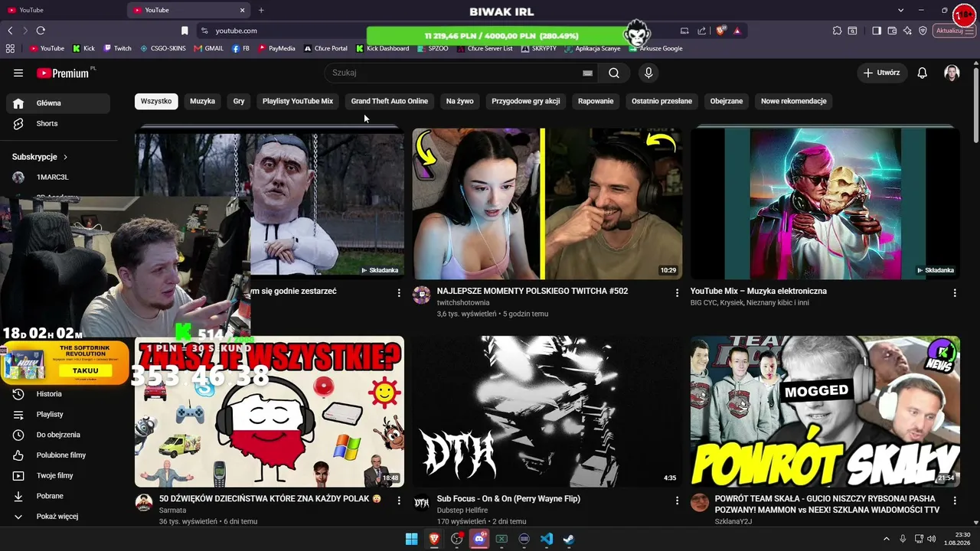Open Playlisty in the sidebar
This screenshot has height=551, width=980.
click(x=58, y=415)
